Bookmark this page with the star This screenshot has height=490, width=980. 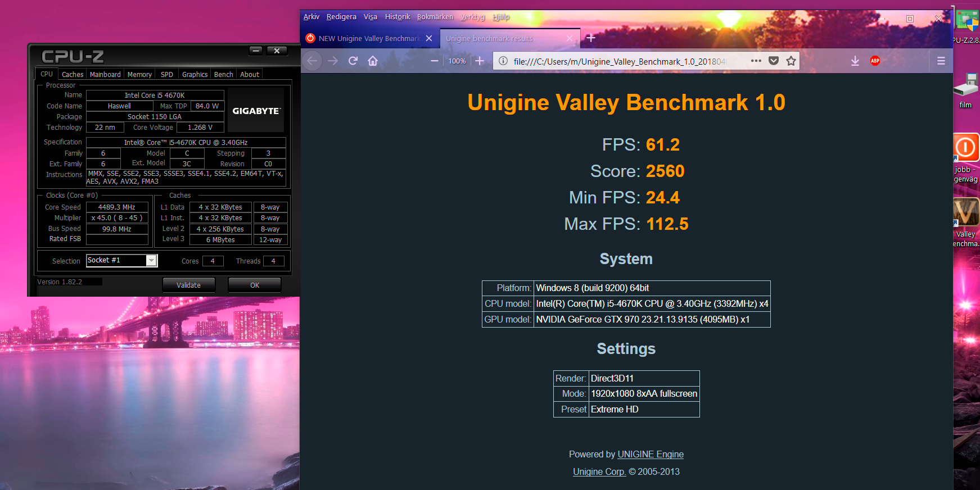pos(791,61)
